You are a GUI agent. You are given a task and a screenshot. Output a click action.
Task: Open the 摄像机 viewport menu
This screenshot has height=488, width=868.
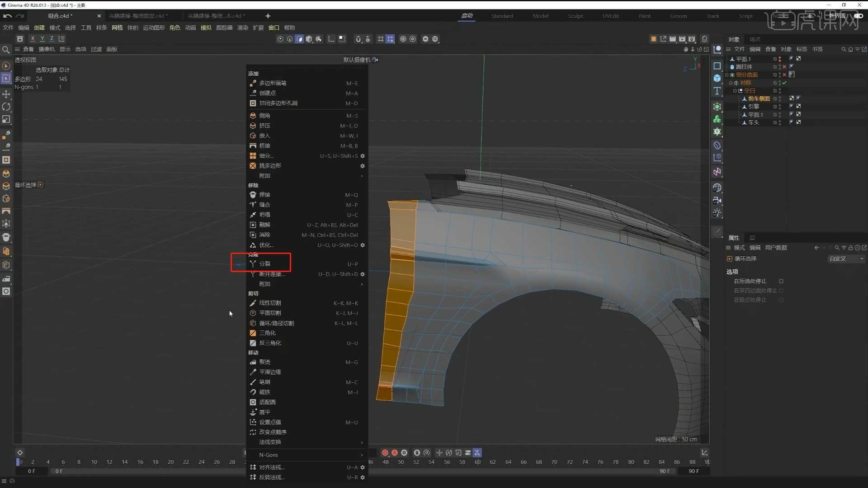[47, 49]
